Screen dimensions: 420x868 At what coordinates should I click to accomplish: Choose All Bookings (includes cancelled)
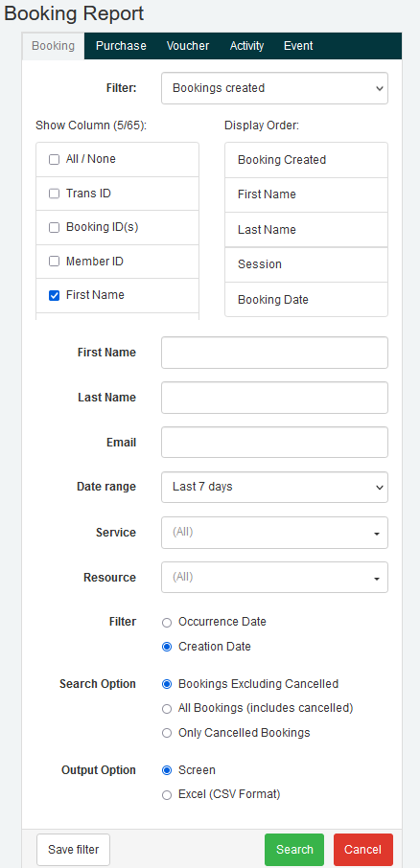pyautogui.click(x=167, y=709)
